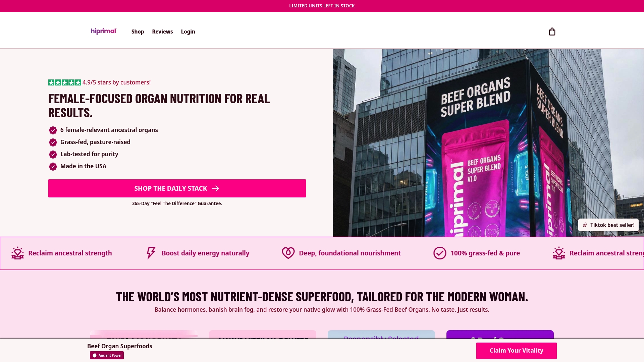Click '100% grass-fed & pure' text

click(485, 253)
